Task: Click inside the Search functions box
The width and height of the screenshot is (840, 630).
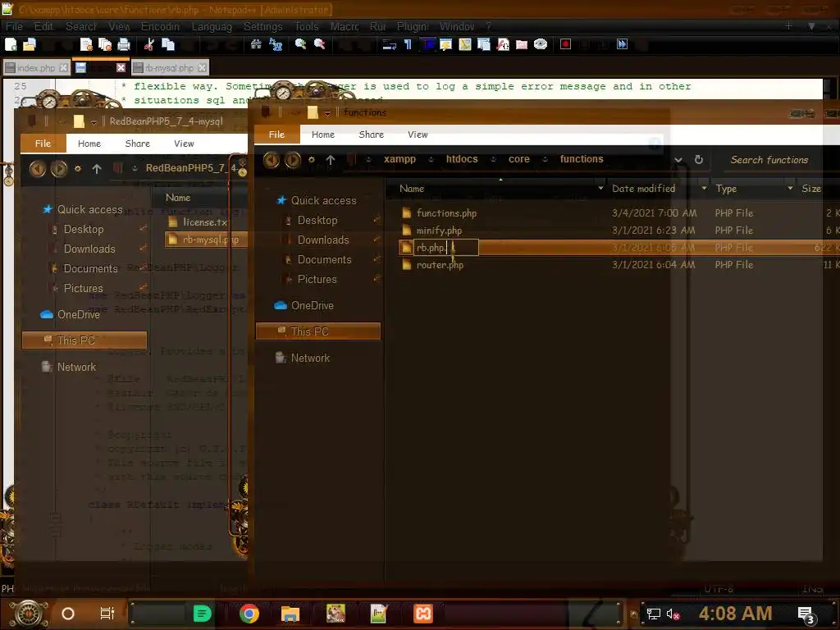Action: click(x=777, y=160)
